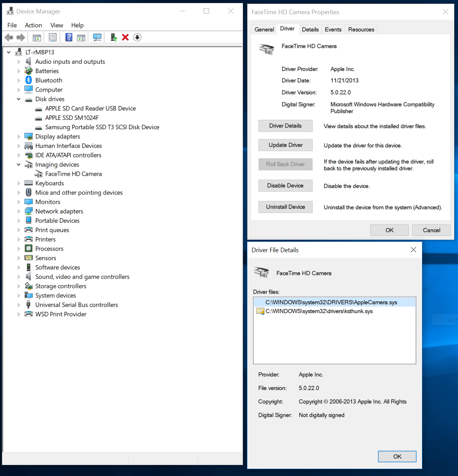Select APPLE SSD SM1024F disk
Image resolution: width=458 pixels, height=476 pixels.
pyautogui.click(x=72, y=118)
